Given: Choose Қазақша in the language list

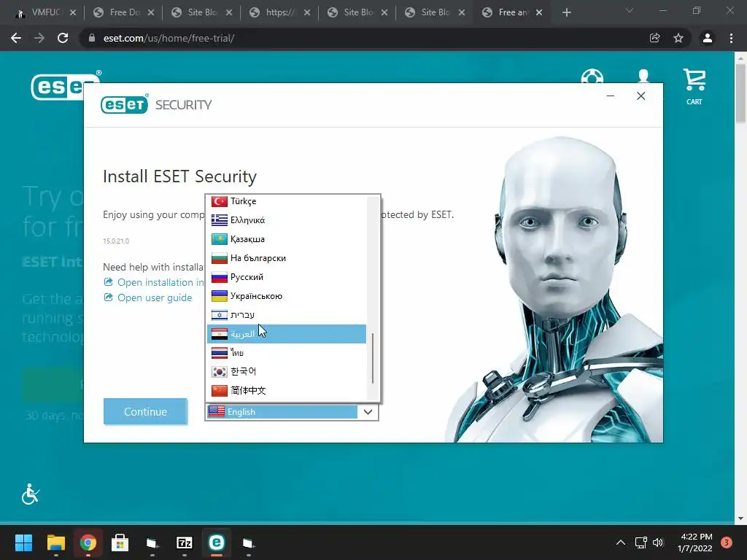Looking at the screenshot, I should [286, 239].
